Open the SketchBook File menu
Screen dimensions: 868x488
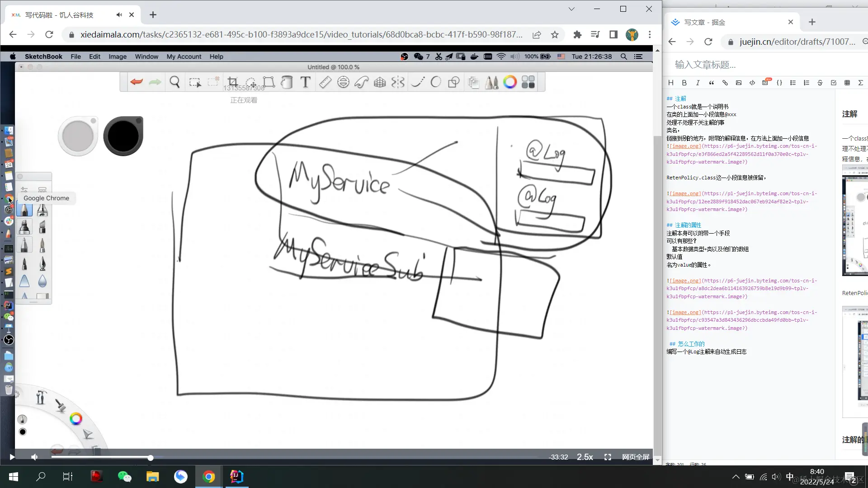click(75, 56)
